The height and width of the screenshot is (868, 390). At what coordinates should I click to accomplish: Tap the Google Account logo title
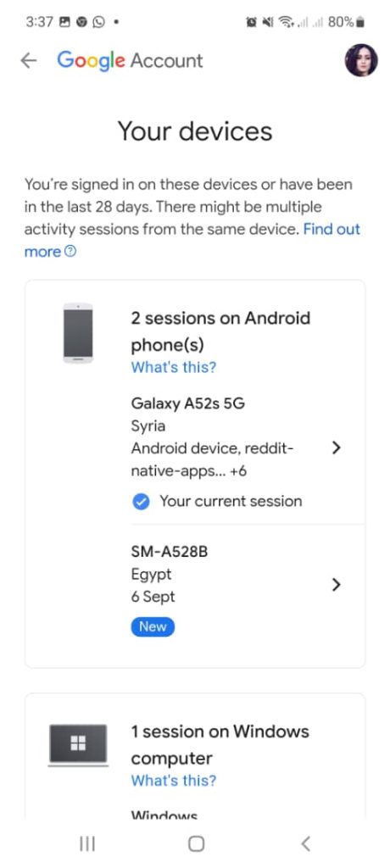coord(131,60)
